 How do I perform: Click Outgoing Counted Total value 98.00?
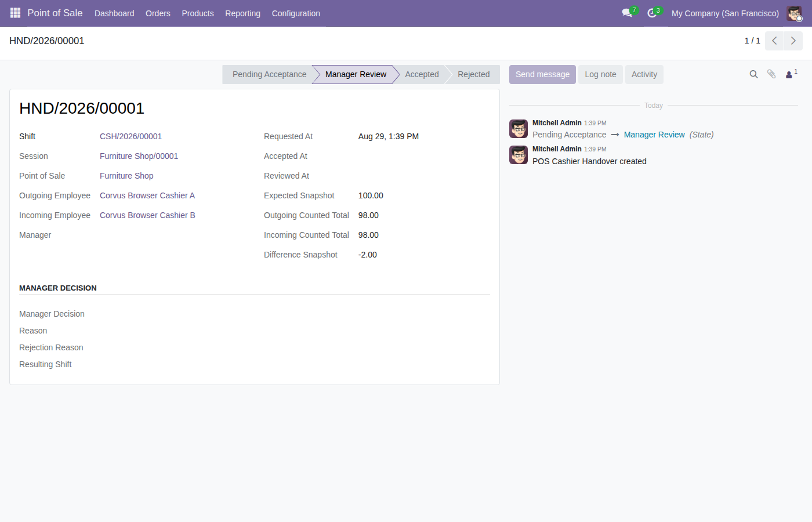(368, 215)
